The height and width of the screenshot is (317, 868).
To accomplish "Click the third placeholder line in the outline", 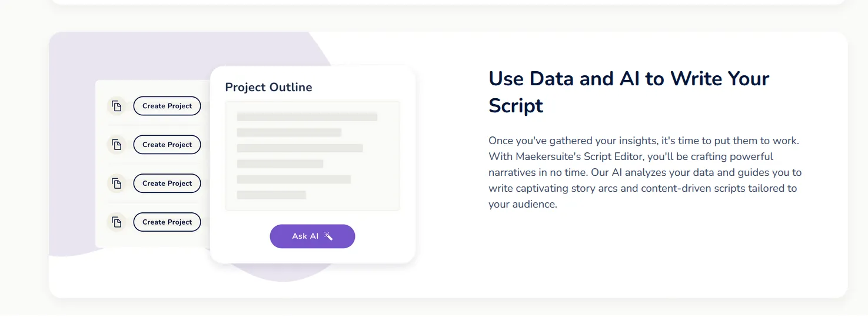I will click(300, 148).
